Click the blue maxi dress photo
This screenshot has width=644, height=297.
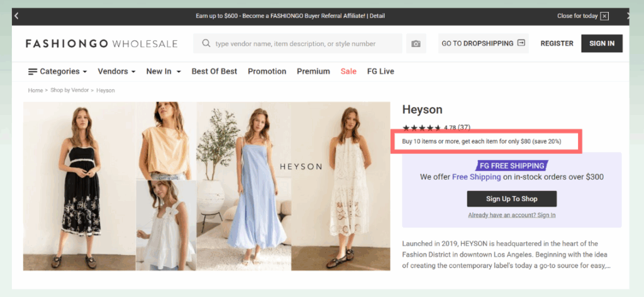pos(244,186)
